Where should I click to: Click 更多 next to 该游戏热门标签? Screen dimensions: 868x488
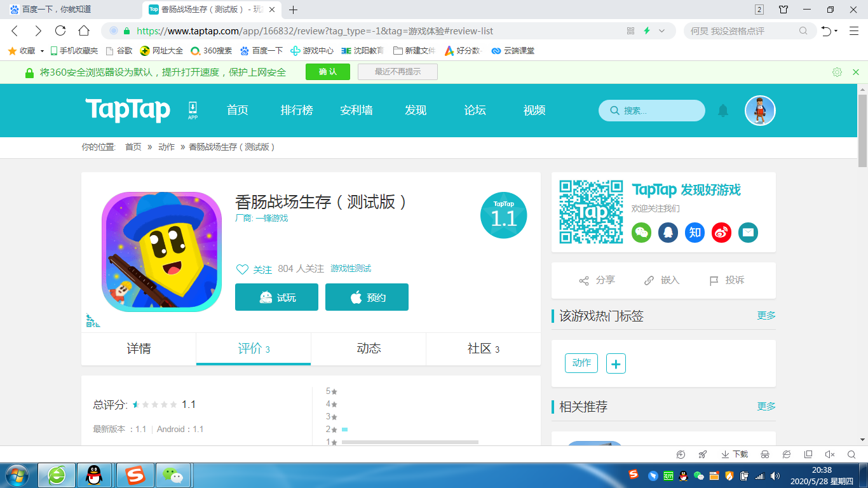click(766, 315)
